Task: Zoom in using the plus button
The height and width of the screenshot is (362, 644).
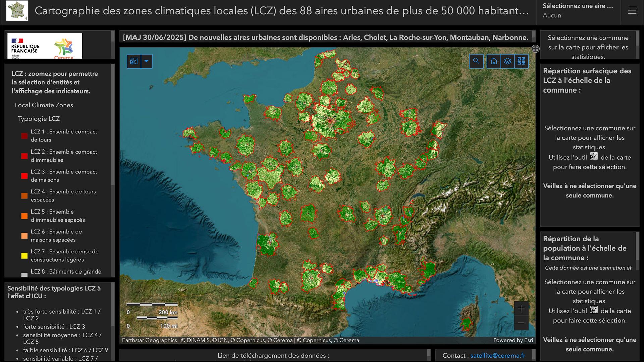Action: pos(521,308)
